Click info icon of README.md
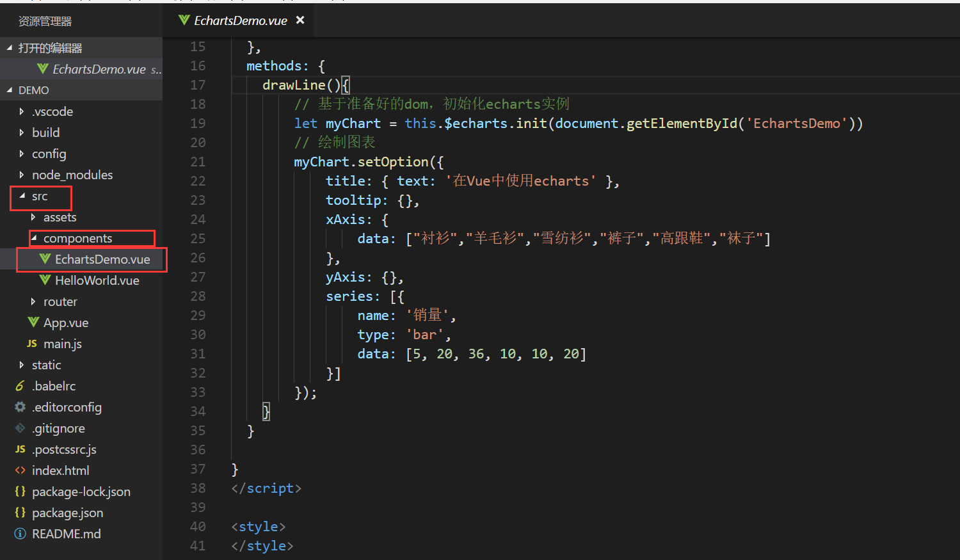960x560 pixels. 20,534
